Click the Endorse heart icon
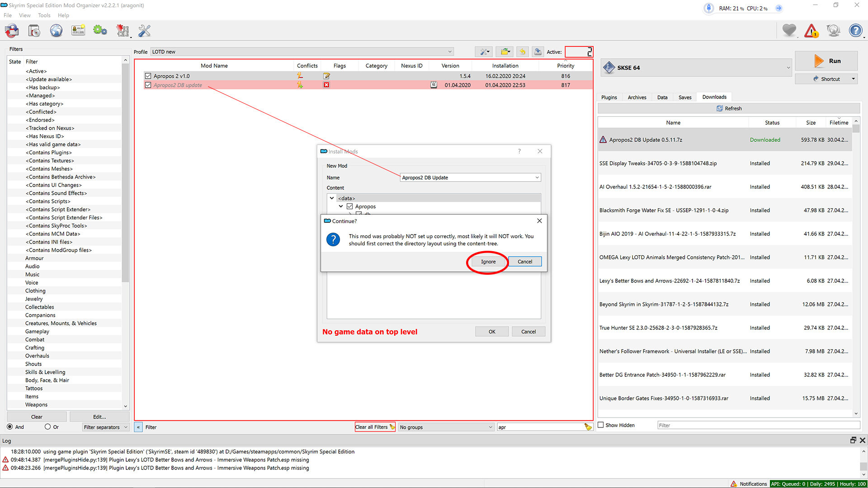868x488 pixels. [789, 31]
